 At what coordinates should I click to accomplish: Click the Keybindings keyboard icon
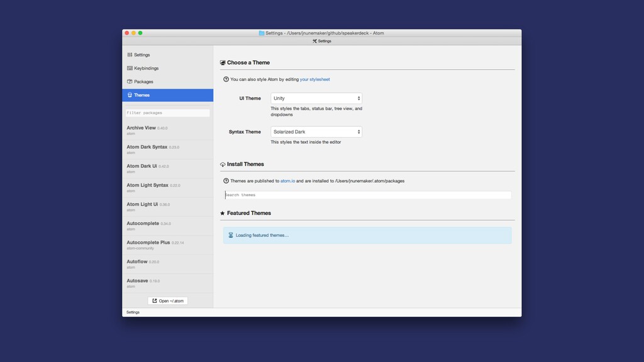pyautogui.click(x=130, y=68)
